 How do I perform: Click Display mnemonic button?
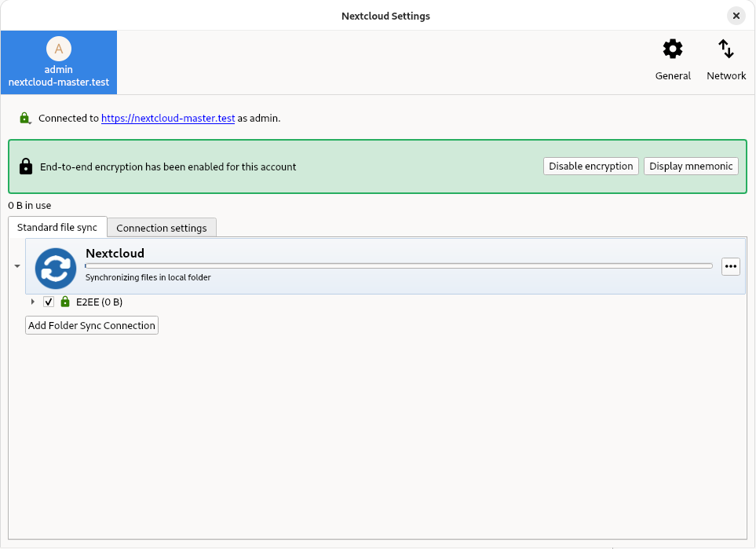pos(691,167)
